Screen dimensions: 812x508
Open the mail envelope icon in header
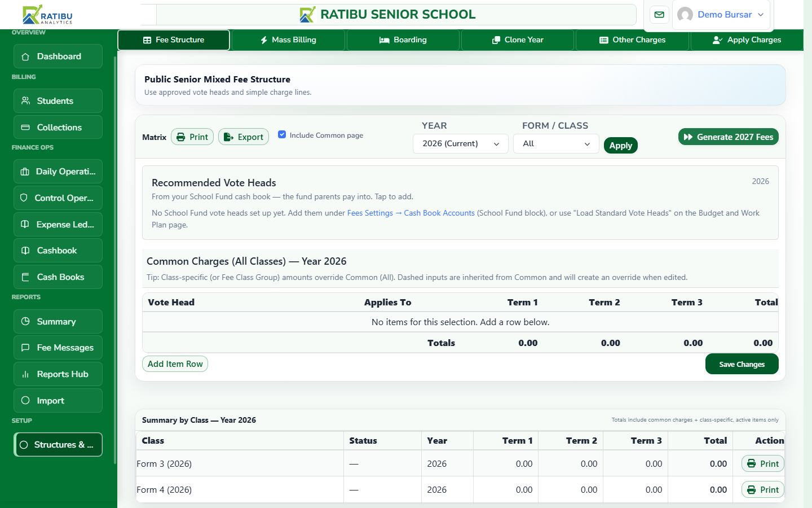[x=659, y=15]
